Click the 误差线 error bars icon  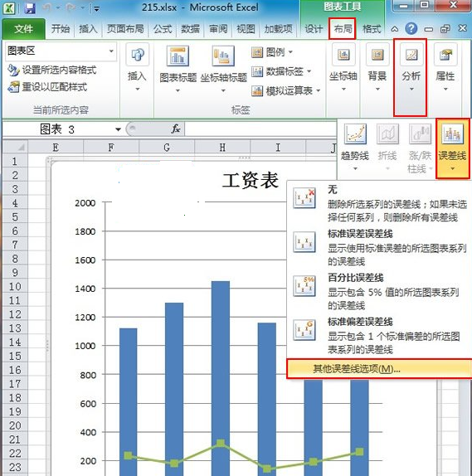pyautogui.click(x=453, y=134)
